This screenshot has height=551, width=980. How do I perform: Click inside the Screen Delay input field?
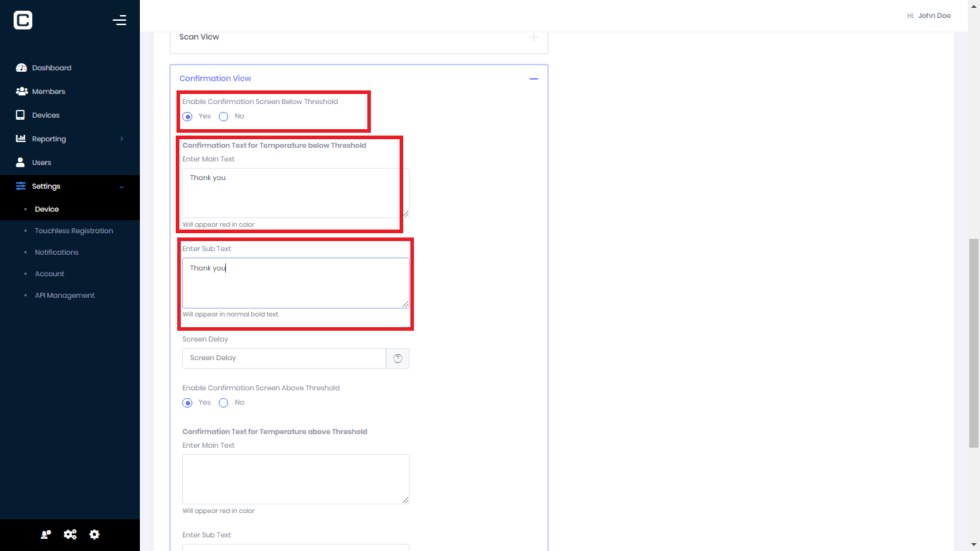click(283, 358)
